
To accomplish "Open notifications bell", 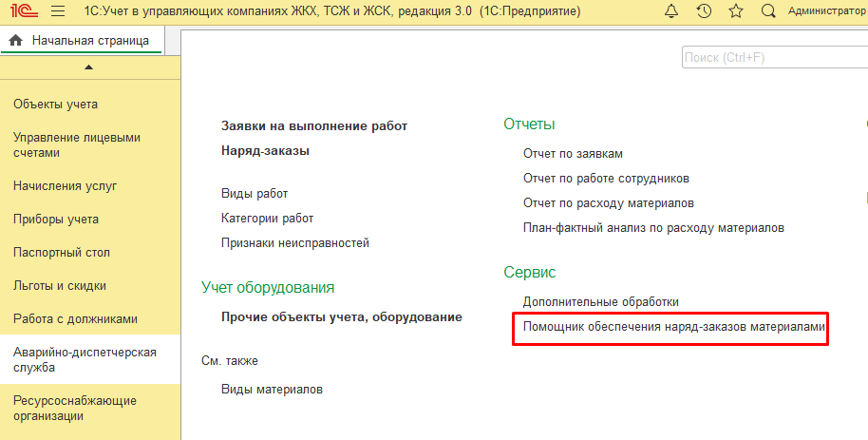I will tap(670, 11).
